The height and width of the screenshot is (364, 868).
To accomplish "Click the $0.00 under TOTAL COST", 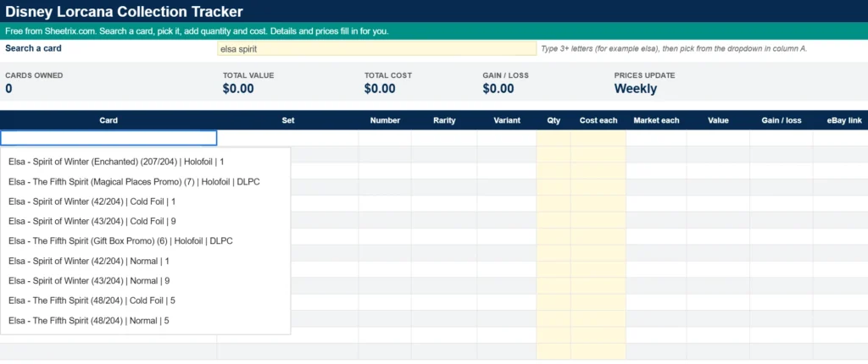I will coord(380,89).
